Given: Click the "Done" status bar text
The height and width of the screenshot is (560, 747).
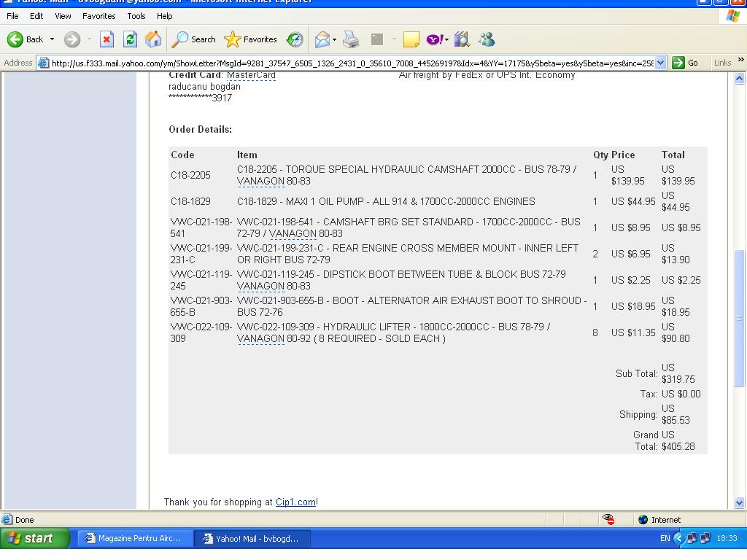Looking at the screenshot, I should [24, 520].
